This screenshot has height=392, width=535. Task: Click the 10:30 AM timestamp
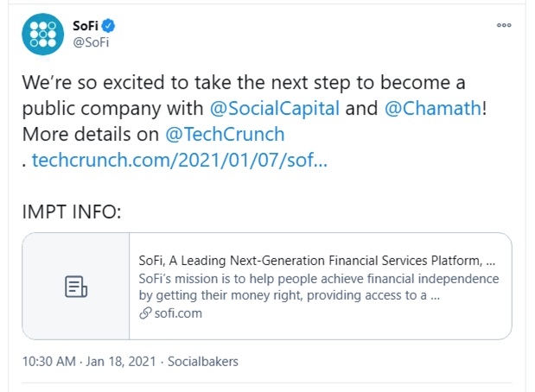[x=48, y=361]
